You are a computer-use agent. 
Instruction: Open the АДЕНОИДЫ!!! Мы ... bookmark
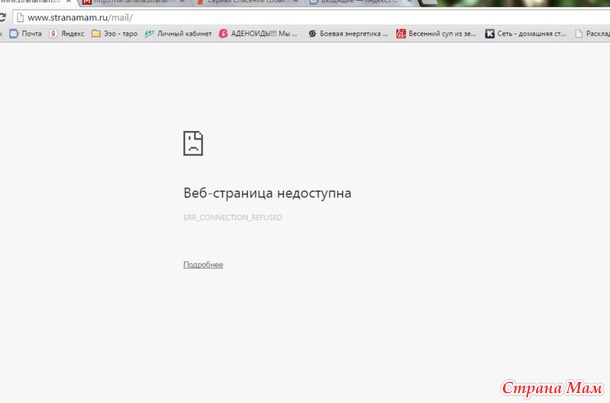[x=258, y=34]
